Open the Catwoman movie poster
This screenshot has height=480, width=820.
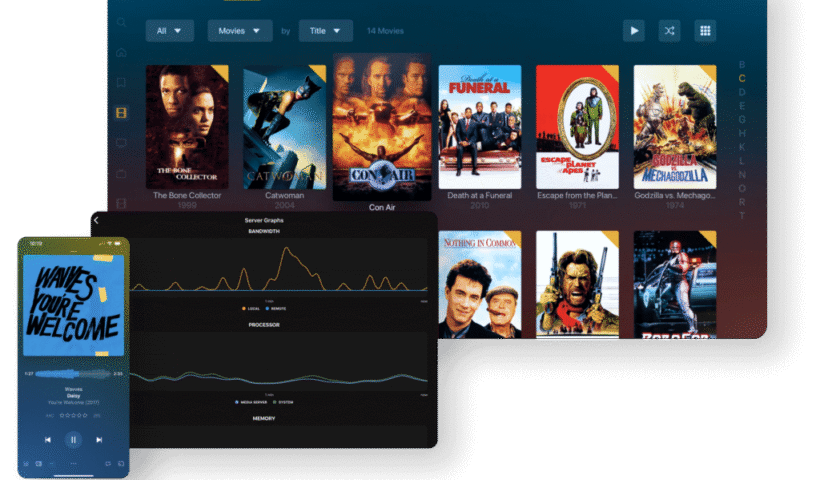[x=284, y=127]
